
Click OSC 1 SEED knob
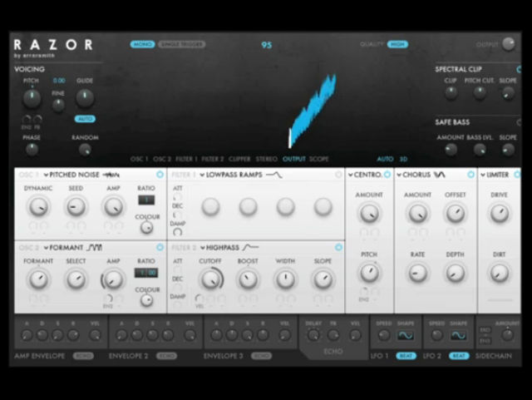pyautogui.click(x=76, y=207)
